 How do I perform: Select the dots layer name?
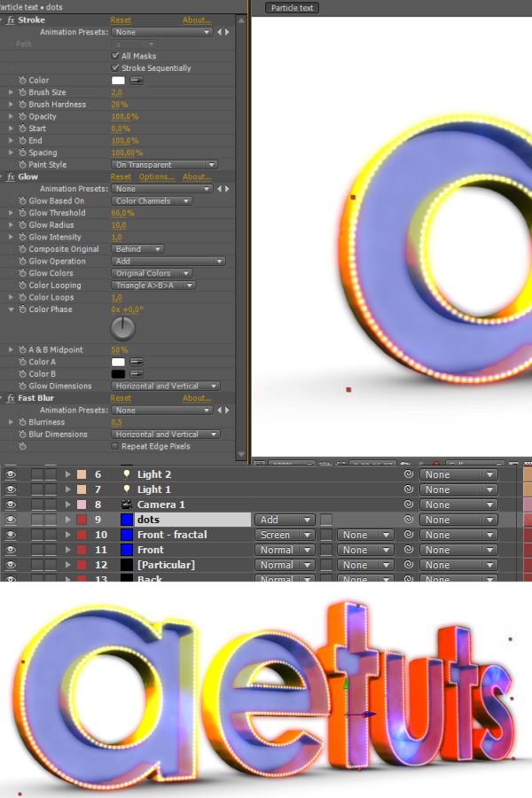(148, 520)
